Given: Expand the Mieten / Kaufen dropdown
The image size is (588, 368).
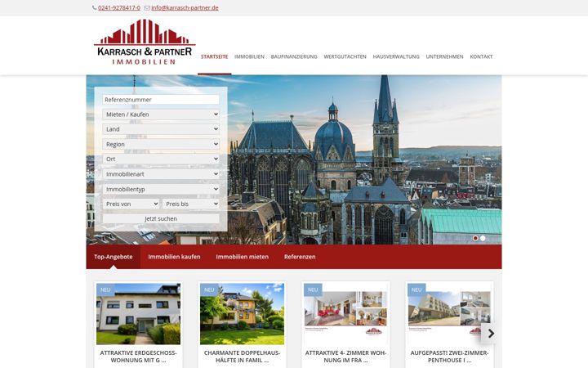Looking at the screenshot, I should 161,114.
